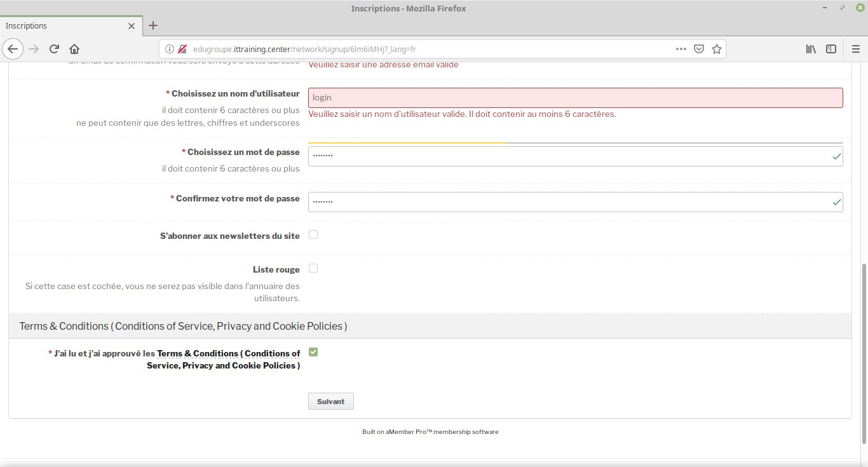
Task: Select the Inscriptions tab
Action: 64,26
